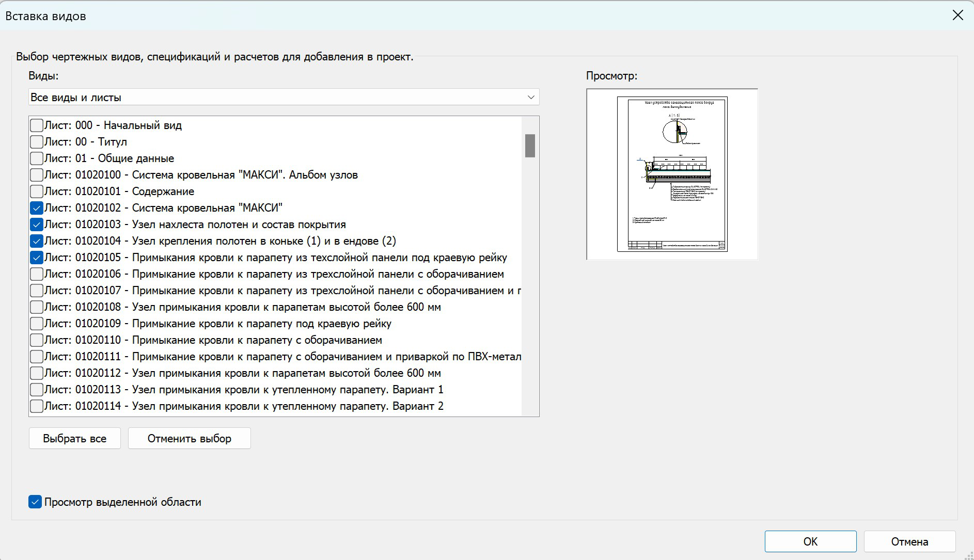This screenshot has height=560, width=974.
Task: Check sheet 01020101 - Содержание
Action: (x=37, y=191)
